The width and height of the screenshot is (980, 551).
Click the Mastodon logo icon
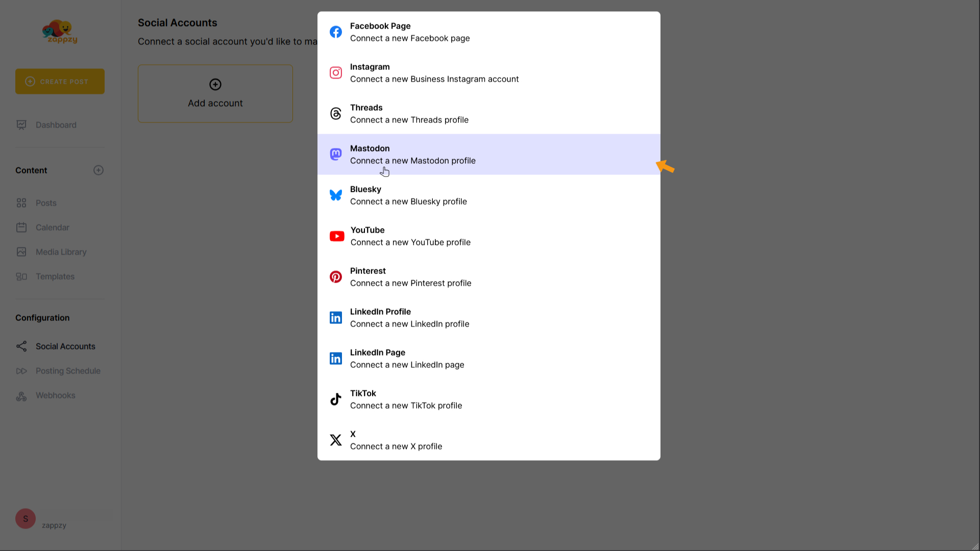pos(336,154)
